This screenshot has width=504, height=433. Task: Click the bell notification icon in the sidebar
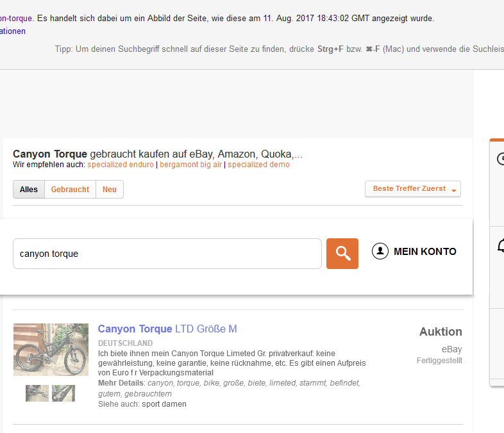point(501,246)
